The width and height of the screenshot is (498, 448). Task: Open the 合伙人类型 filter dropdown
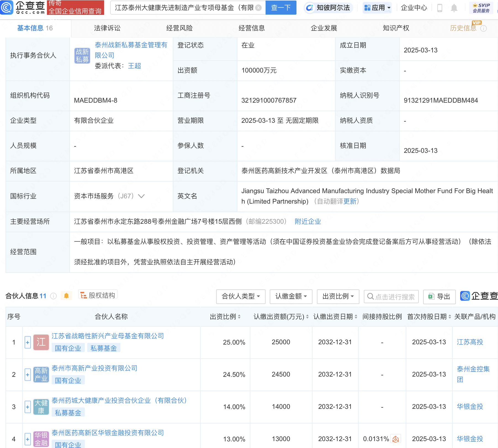pos(241,297)
